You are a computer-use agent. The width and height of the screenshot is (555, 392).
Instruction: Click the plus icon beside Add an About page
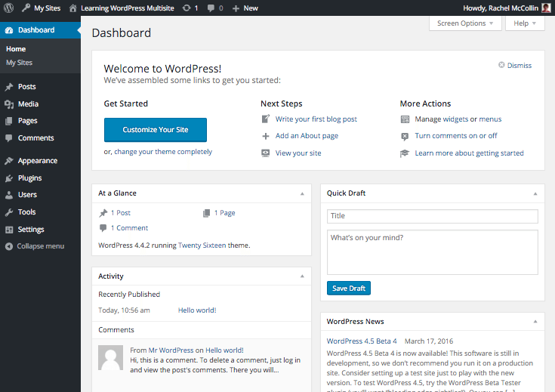pos(266,136)
